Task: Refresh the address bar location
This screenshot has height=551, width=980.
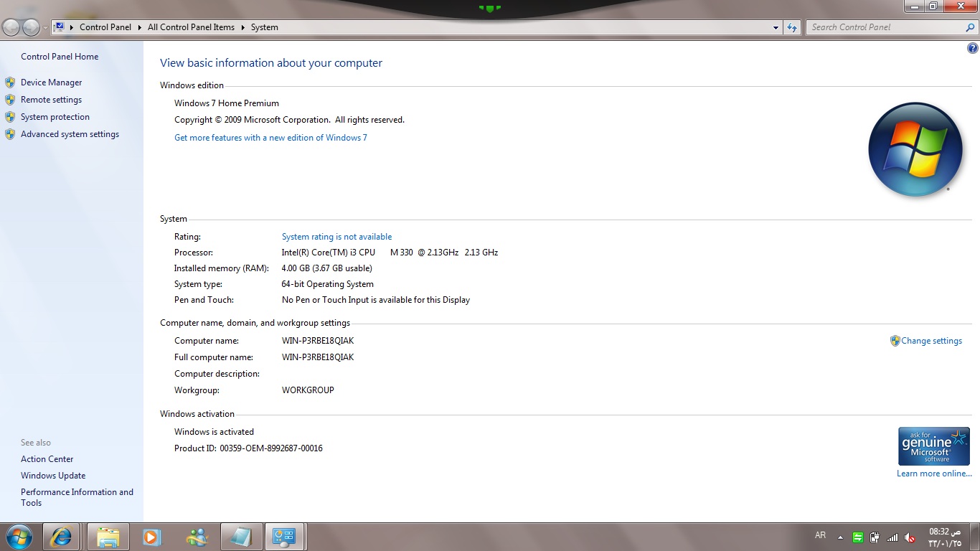Action: click(x=792, y=27)
